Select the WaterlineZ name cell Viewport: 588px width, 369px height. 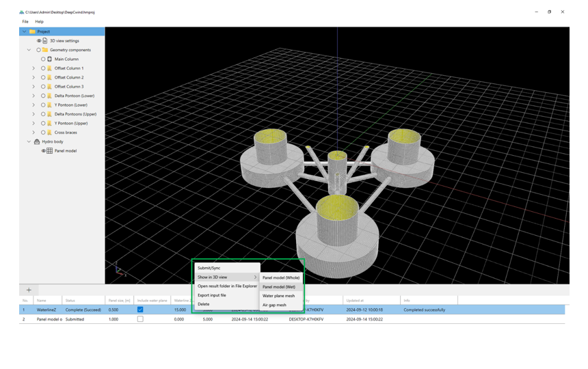click(46, 310)
